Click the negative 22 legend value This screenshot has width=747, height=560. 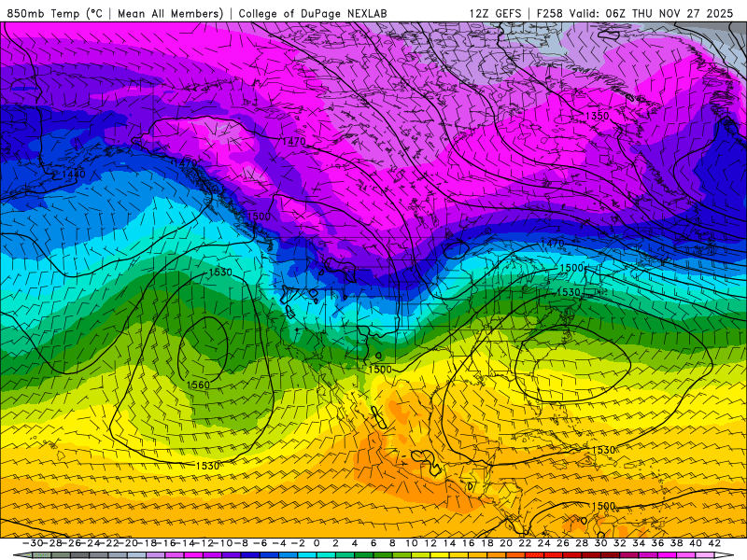coord(109,543)
